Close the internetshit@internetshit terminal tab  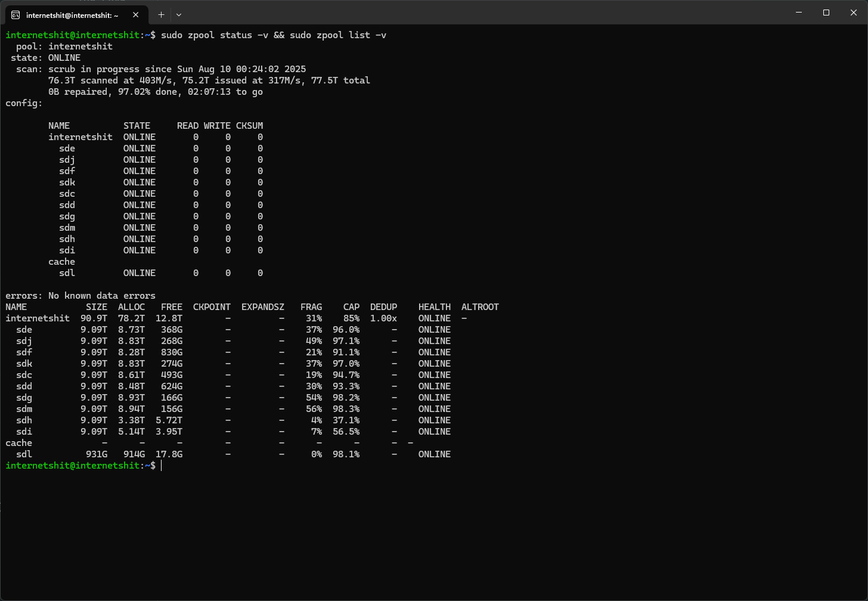coord(136,15)
